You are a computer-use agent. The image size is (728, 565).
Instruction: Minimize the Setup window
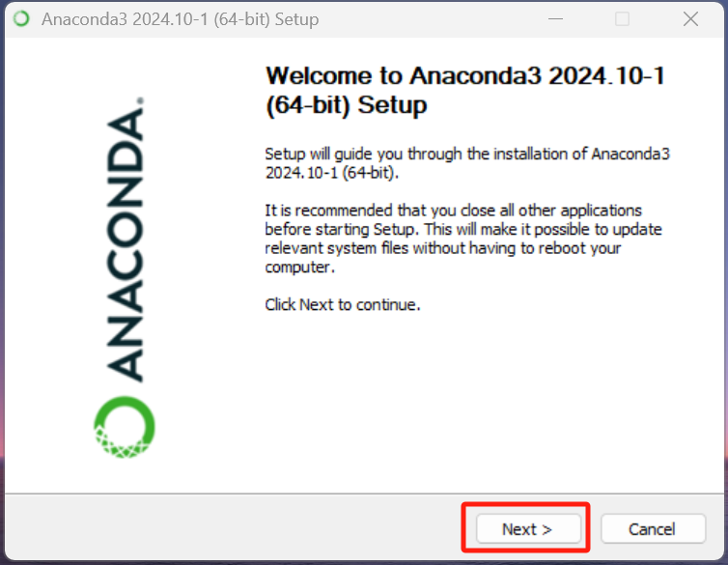[x=555, y=18]
